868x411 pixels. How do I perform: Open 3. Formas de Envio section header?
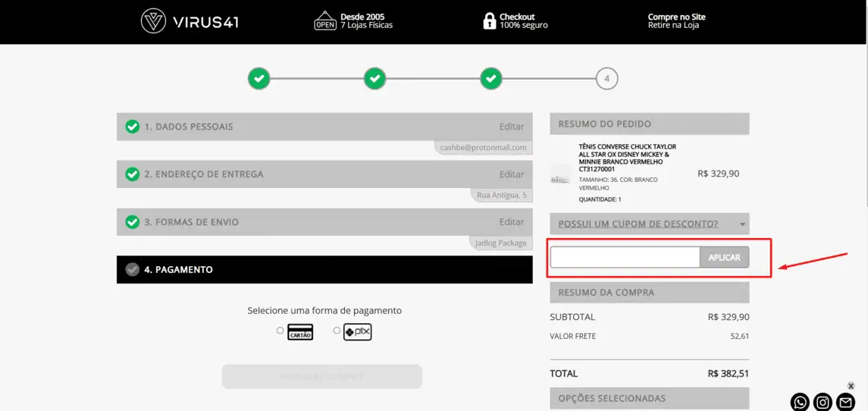click(324, 222)
